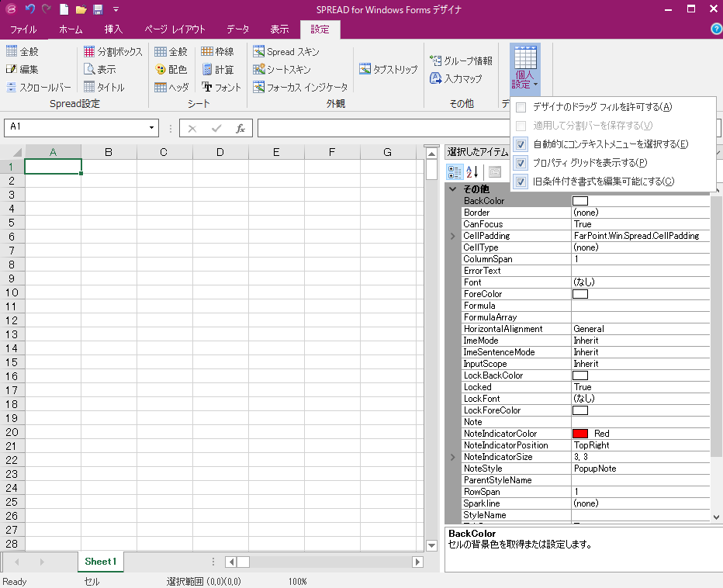Click the red NoteIndicatorColor swatch

[580, 434]
